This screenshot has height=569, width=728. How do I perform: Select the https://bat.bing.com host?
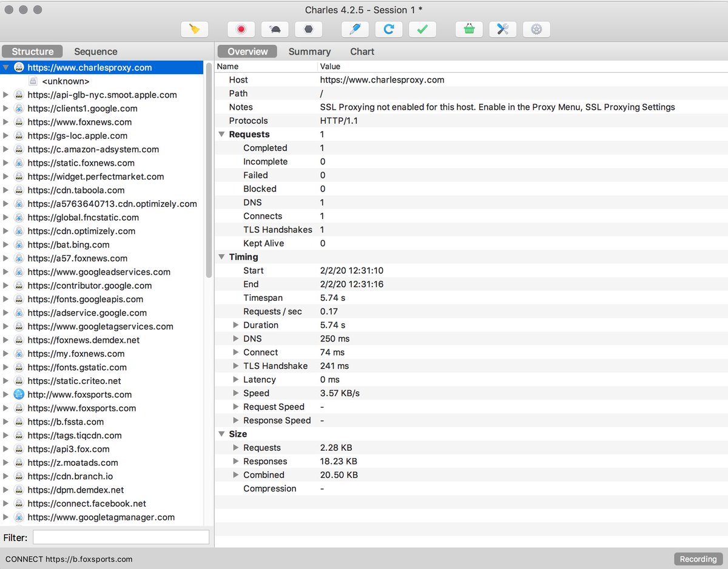pos(69,244)
